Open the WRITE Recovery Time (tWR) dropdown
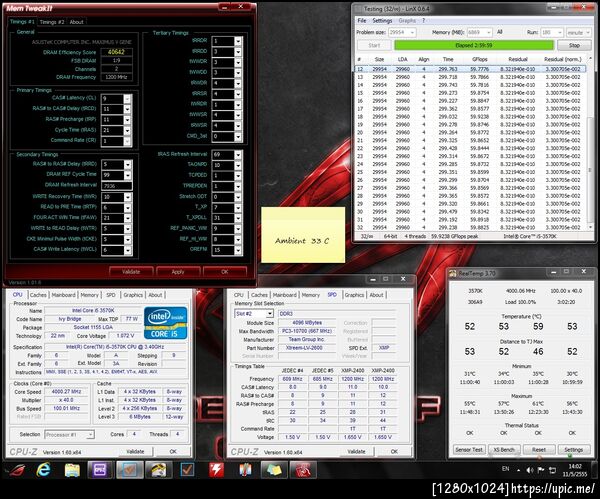 (x=127, y=197)
